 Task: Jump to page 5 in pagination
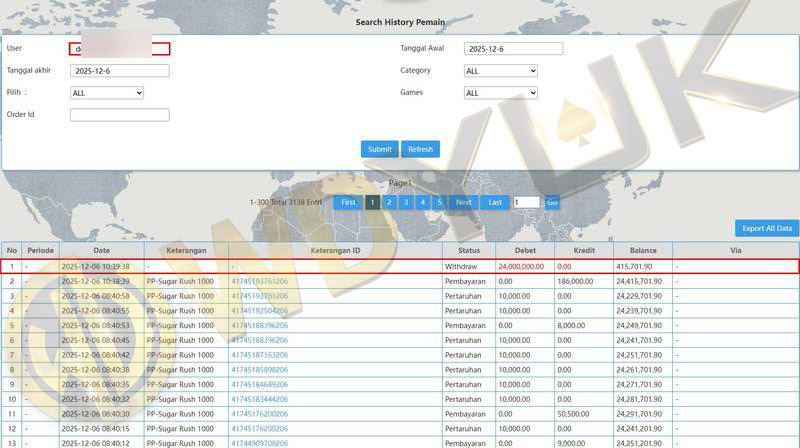coord(438,202)
